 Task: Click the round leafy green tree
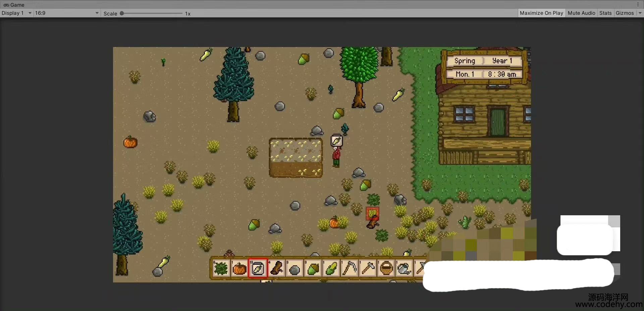[x=359, y=77]
